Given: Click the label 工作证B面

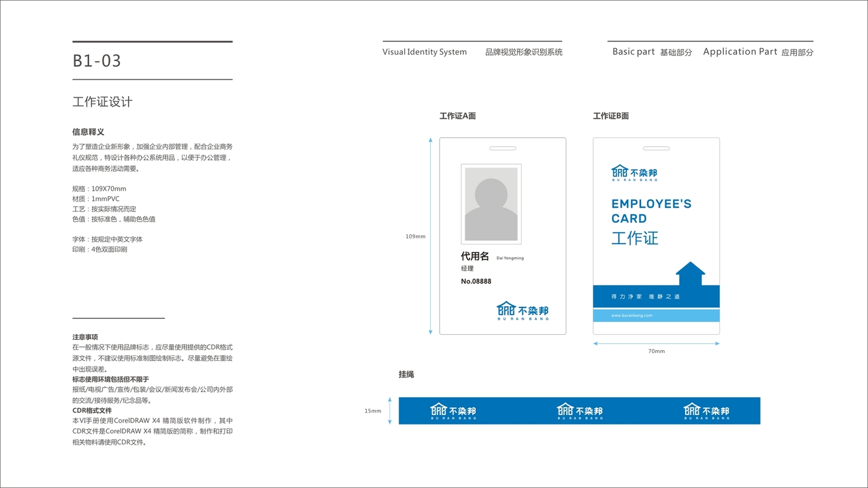Looking at the screenshot, I should [x=611, y=116].
